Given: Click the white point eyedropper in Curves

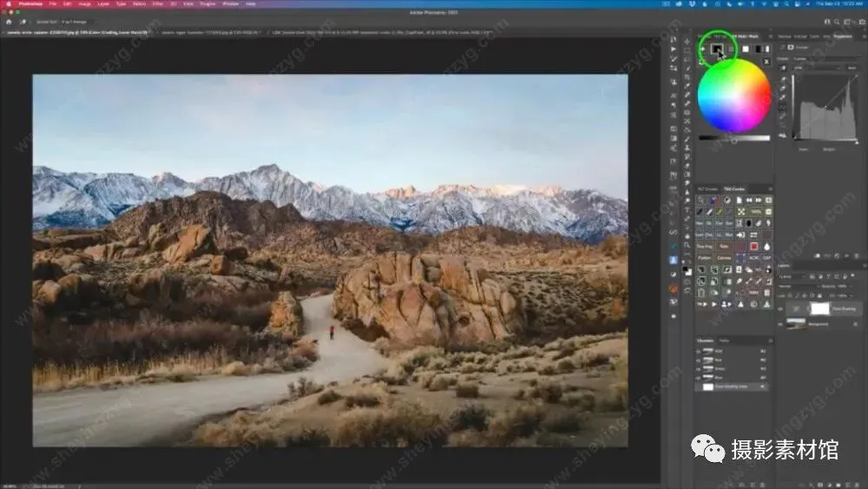Looking at the screenshot, I should pos(783,97).
